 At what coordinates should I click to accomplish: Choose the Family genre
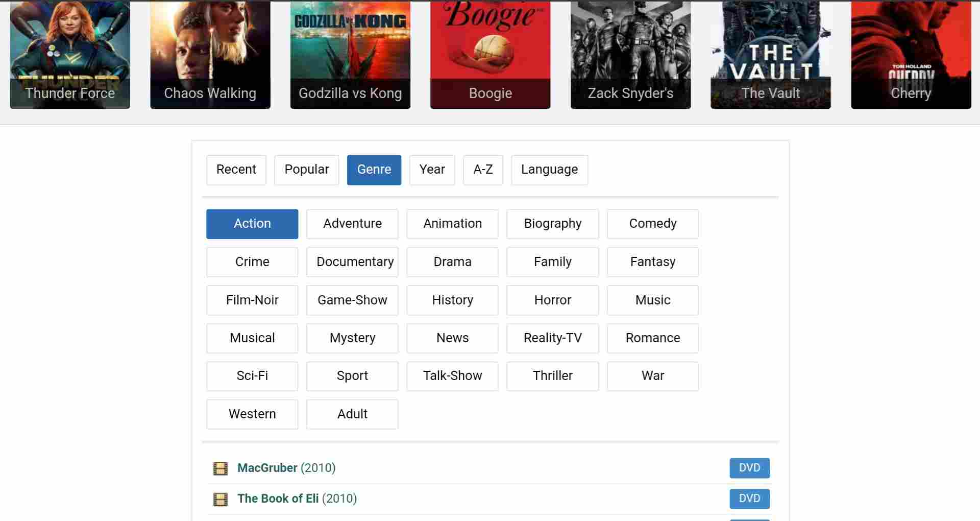pyautogui.click(x=553, y=262)
